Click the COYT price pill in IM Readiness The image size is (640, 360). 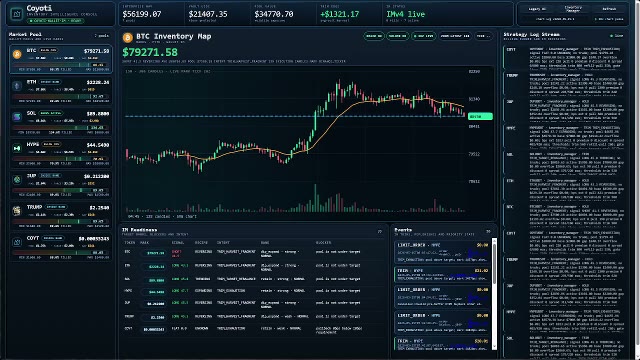coord(153,329)
